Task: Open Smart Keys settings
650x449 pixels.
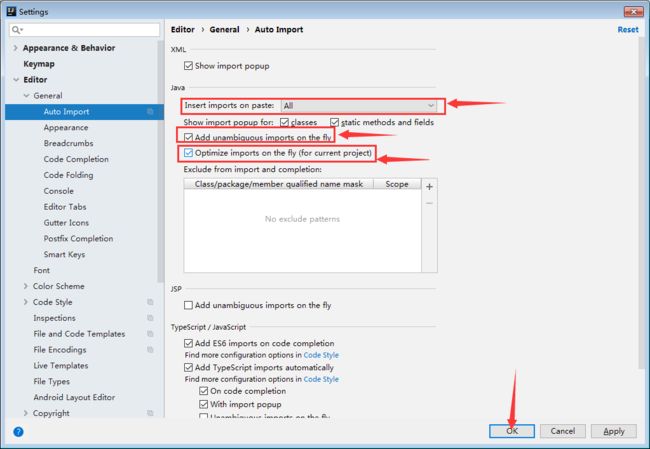Action: click(64, 255)
